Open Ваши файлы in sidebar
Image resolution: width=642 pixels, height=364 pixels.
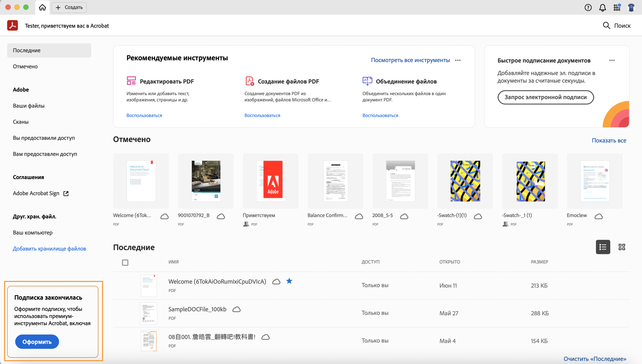tap(29, 106)
